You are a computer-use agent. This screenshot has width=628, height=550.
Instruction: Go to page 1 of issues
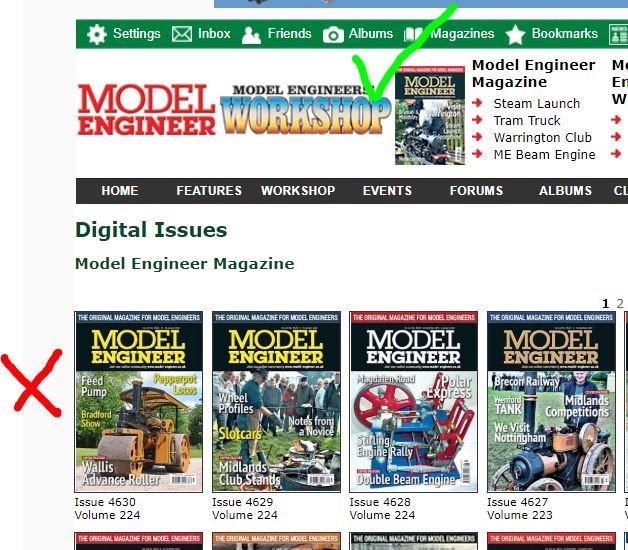(606, 304)
